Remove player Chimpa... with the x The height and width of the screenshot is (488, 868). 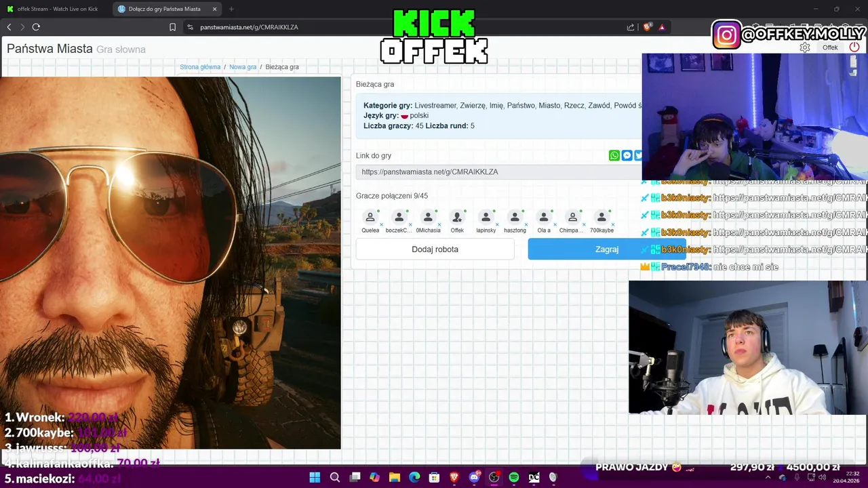click(x=584, y=224)
